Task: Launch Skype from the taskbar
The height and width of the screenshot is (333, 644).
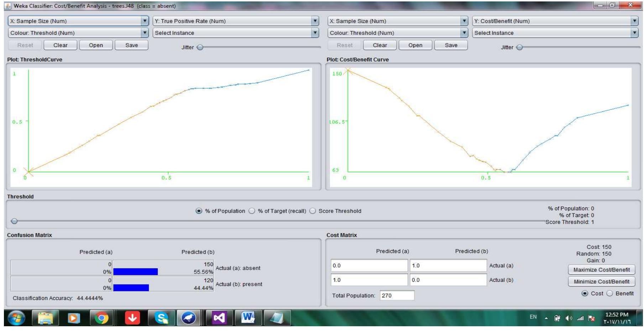Action: click(x=161, y=318)
